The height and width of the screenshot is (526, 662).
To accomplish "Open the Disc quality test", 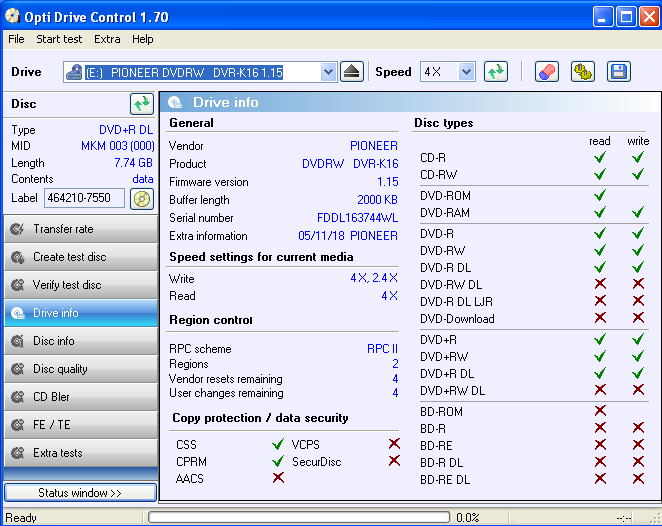I will pos(81,369).
